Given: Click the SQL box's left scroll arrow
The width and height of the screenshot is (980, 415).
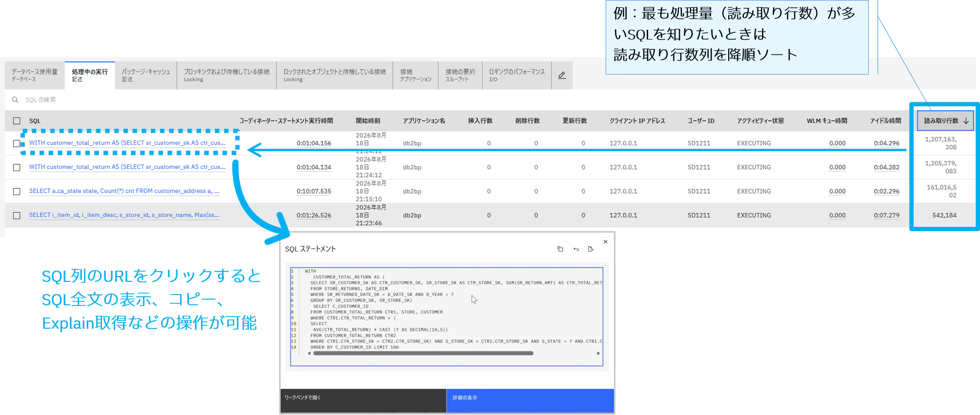Looking at the screenshot, I should coord(309,354).
